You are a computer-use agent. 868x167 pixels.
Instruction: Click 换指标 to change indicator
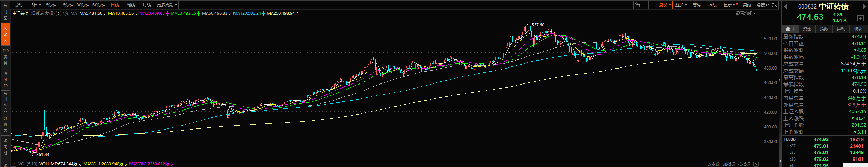(x=744, y=164)
